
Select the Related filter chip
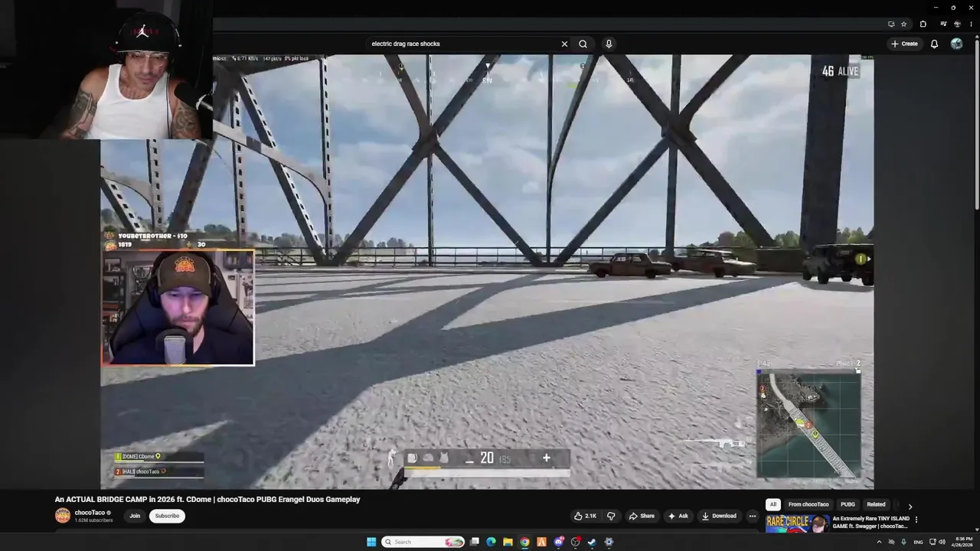pos(876,504)
